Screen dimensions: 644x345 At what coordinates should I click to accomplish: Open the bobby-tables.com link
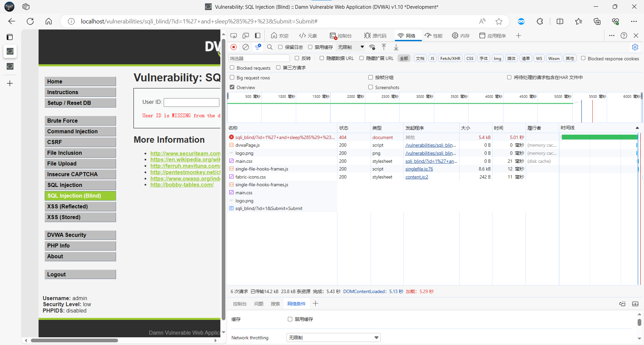click(x=182, y=185)
